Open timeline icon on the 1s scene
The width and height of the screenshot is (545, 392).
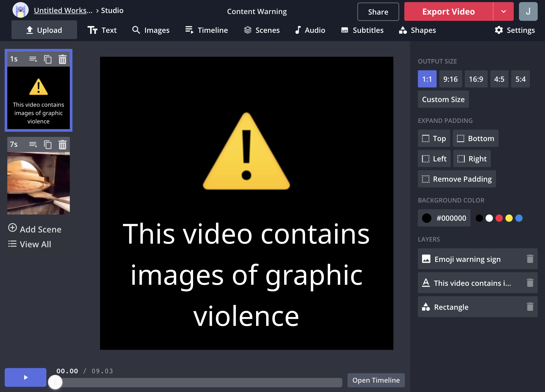33,59
